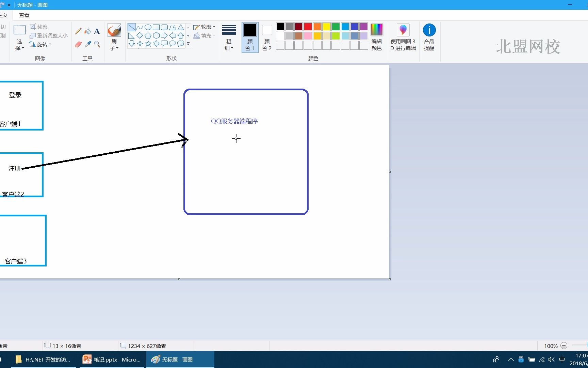Screen dimensions: 588x368
Task: Activate Color 2 (颜色 2) selector
Action: click(x=267, y=37)
